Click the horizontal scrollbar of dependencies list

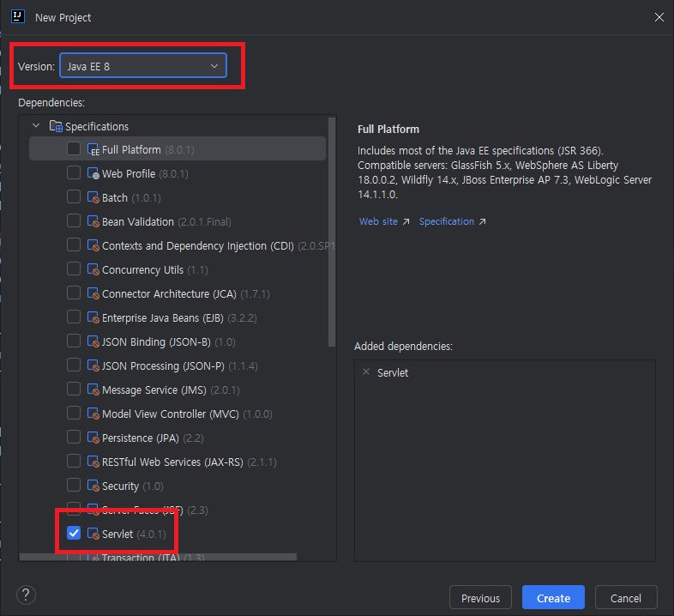coord(158,557)
